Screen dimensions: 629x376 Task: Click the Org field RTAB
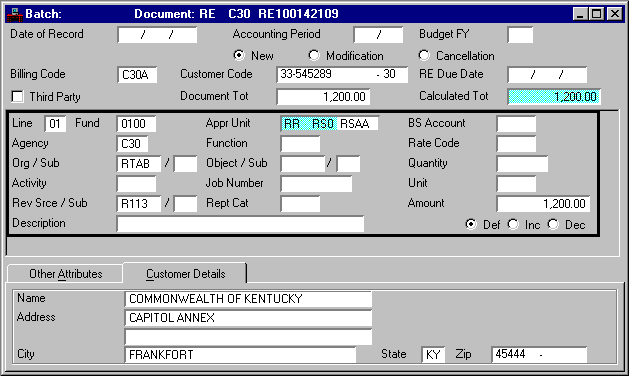(x=139, y=164)
